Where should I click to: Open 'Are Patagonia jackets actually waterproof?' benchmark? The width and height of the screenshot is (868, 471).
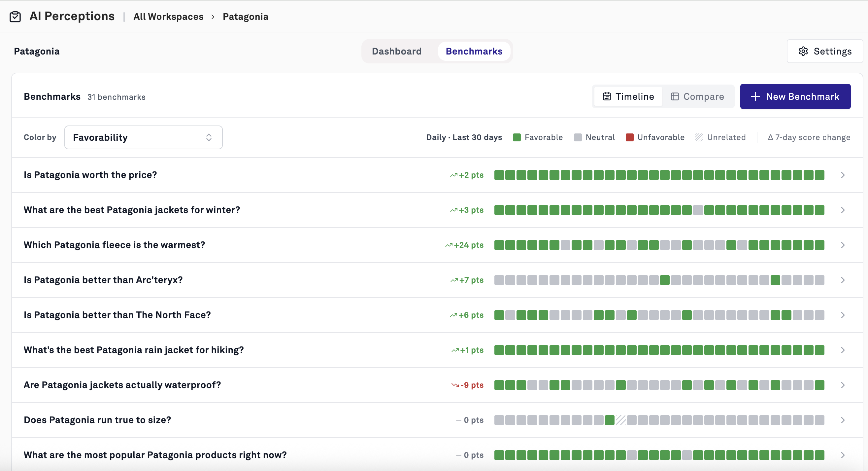click(122, 385)
